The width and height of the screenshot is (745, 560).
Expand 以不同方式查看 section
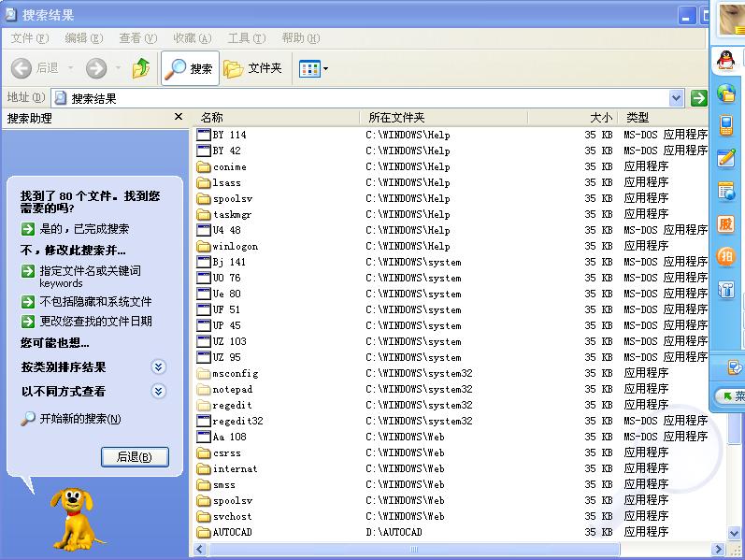pyautogui.click(x=158, y=391)
